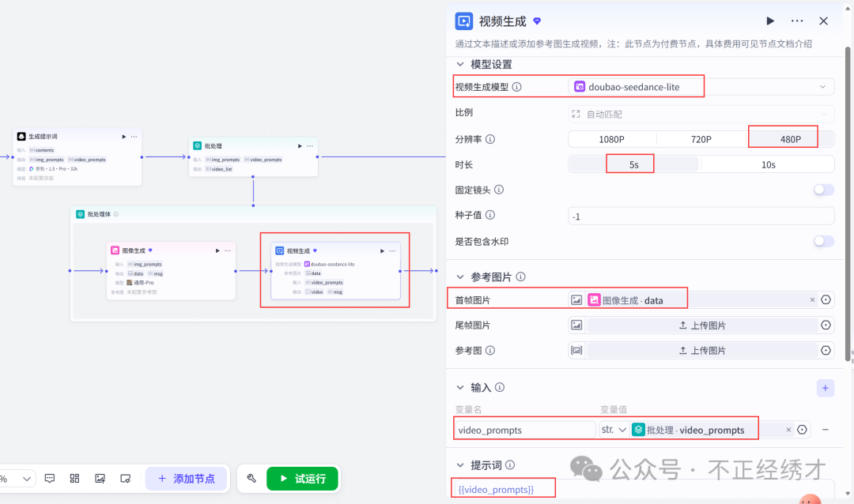Screen dimensions: 854x504
Task: Open the str variable type dropdown
Action: [x=614, y=430]
